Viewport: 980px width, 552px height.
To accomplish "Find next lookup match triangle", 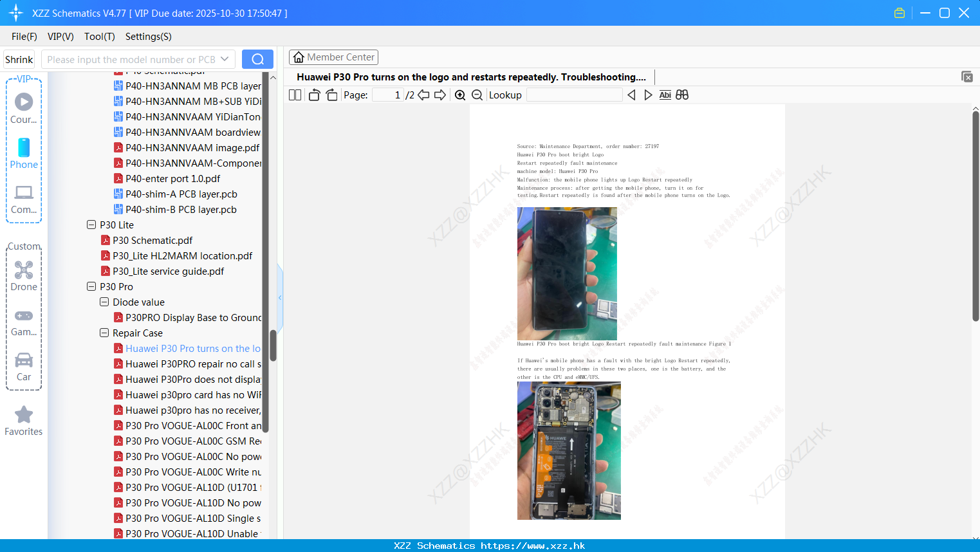I will [648, 95].
